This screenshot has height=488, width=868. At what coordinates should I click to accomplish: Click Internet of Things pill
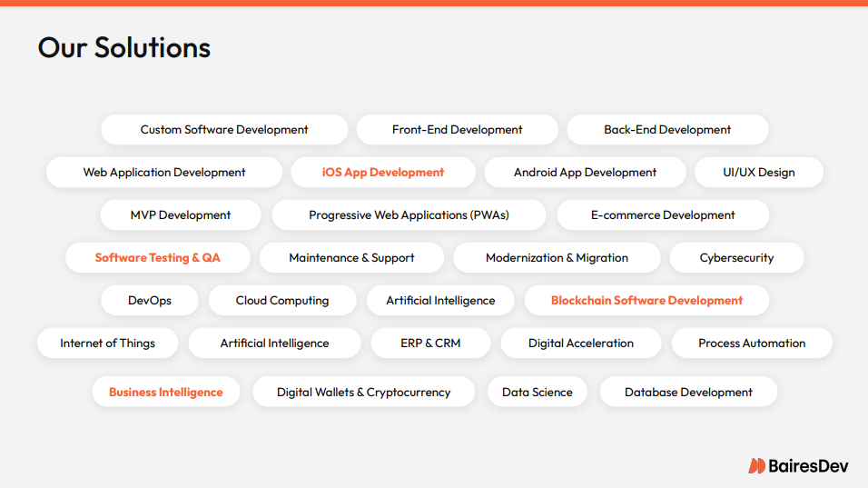[x=107, y=343]
